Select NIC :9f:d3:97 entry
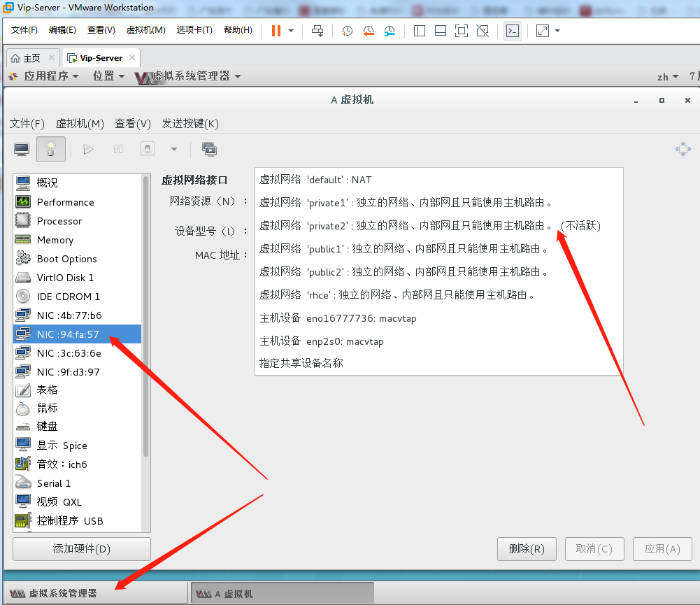 [x=78, y=372]
